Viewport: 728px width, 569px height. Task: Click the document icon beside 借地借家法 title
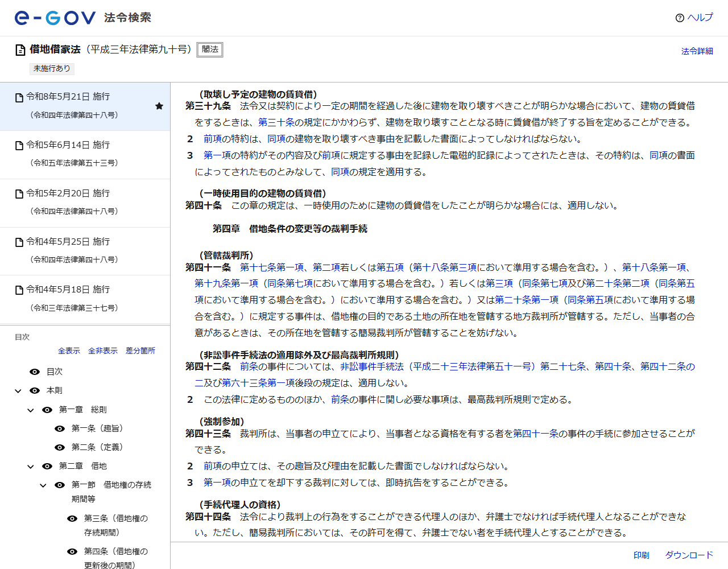[20, 50]
